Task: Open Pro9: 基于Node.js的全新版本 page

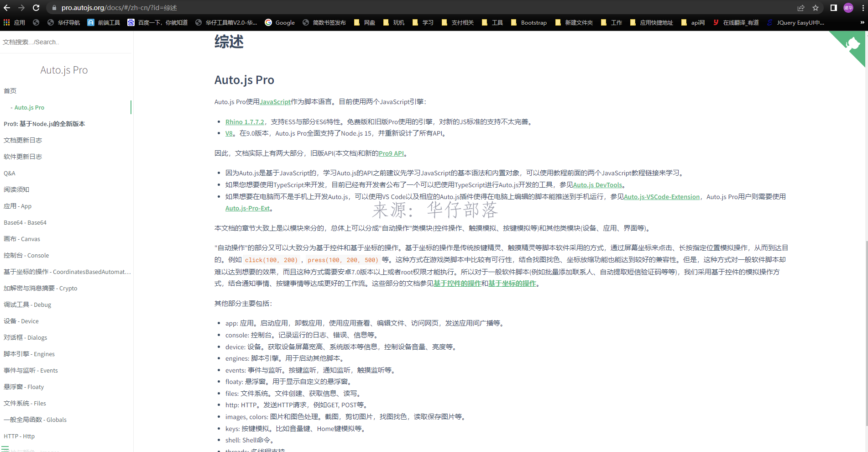Action: (x=44, y=124)
